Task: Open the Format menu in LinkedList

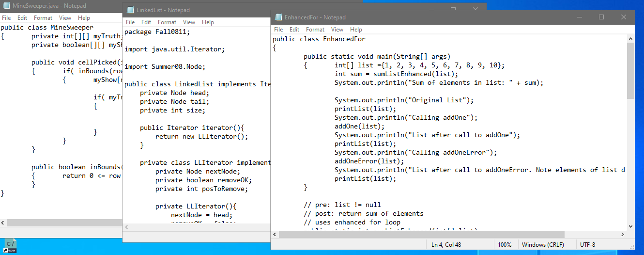Action: point(167,22)
